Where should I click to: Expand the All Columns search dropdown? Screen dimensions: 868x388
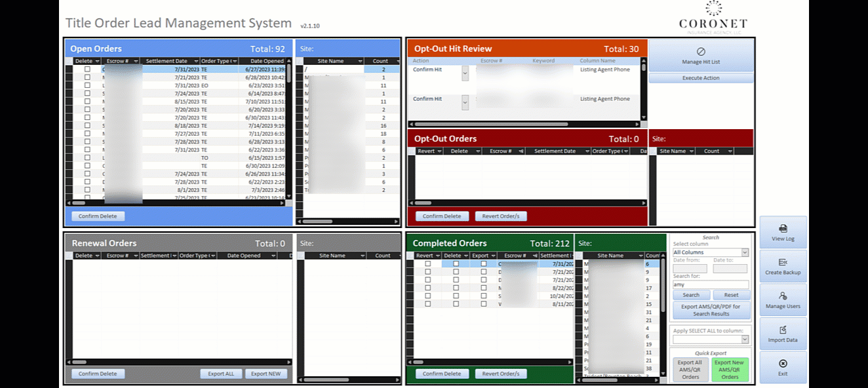(745, 252)
